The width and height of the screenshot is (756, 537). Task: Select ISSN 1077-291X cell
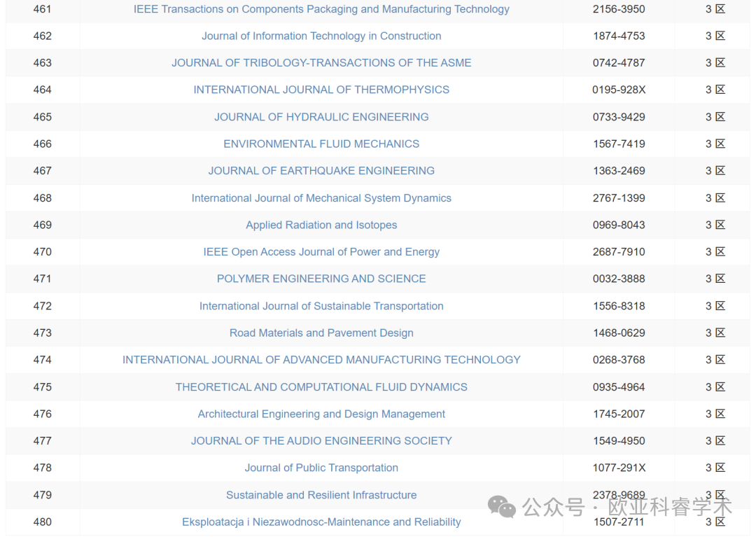pyautogui.click(x=619, y=468)
